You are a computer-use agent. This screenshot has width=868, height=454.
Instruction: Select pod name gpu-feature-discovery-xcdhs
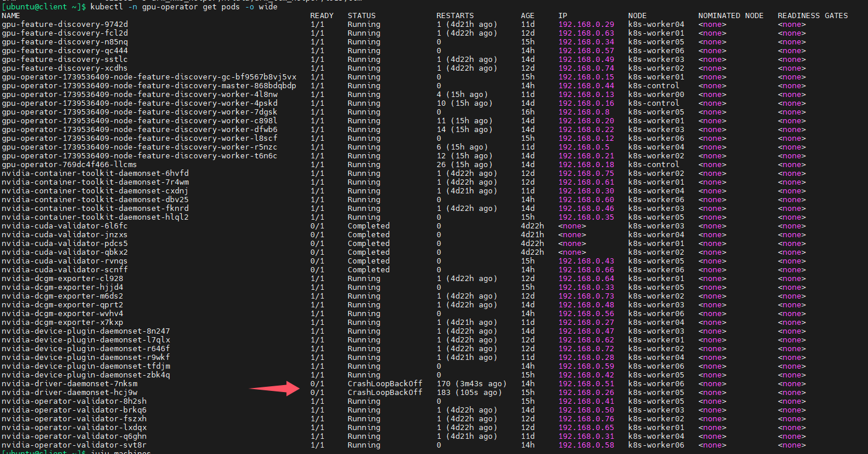(x=64, y=68)
